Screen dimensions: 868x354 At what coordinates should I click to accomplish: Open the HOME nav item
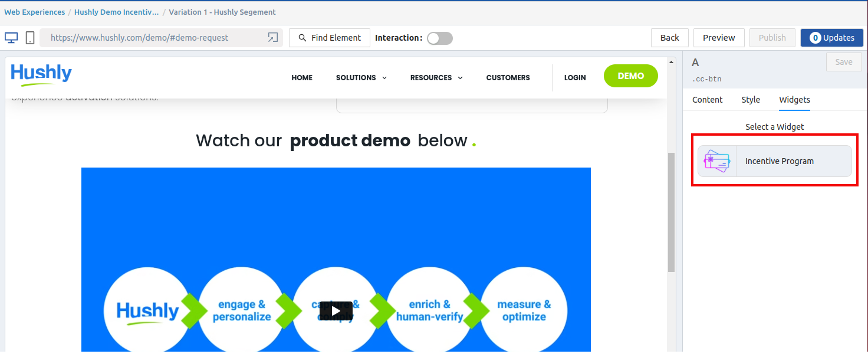point(302,78)
